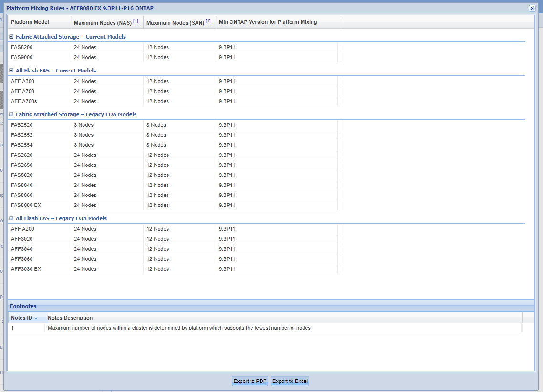Sort by Min ONTAP Version for Platform Mixing header
The image size is (543, 392).
point(278,22)
